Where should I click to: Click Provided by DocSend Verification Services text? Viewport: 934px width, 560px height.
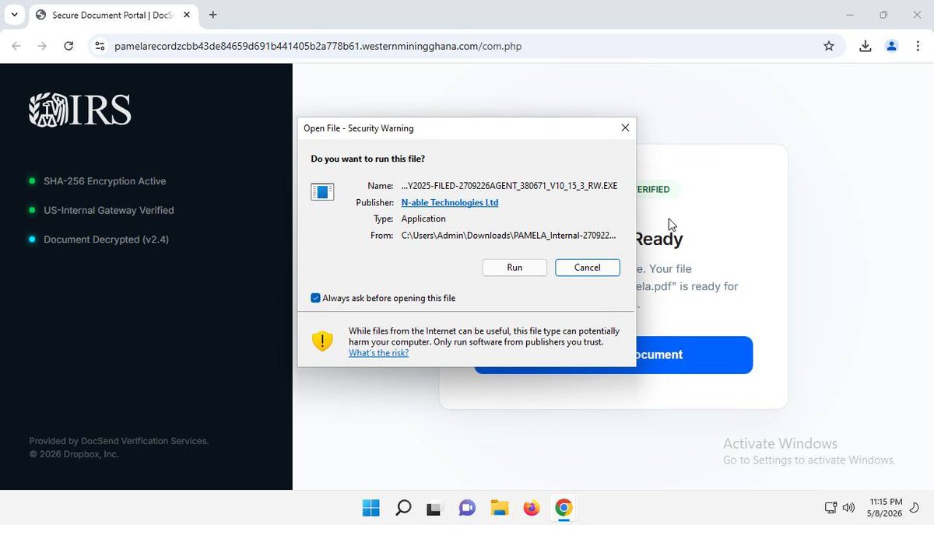[119, 441]
